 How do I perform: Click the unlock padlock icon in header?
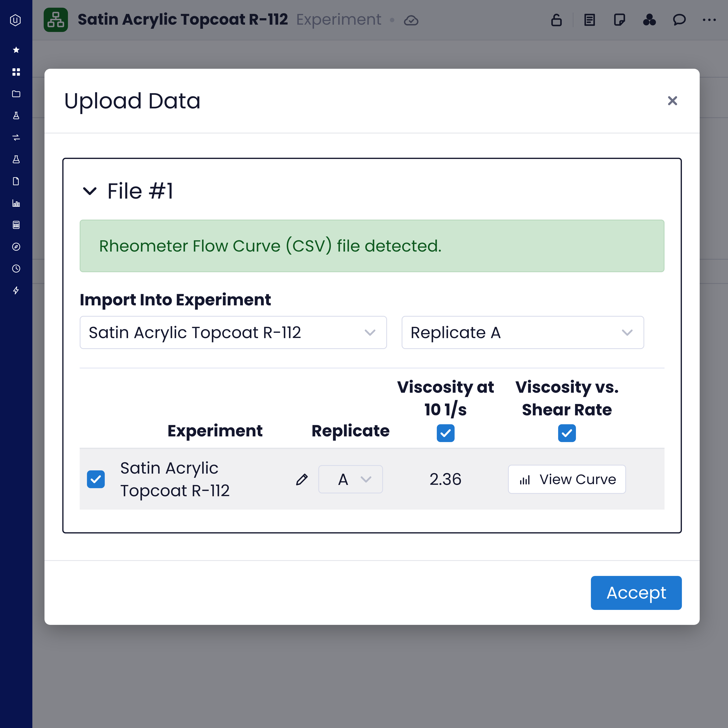(556, 20)
